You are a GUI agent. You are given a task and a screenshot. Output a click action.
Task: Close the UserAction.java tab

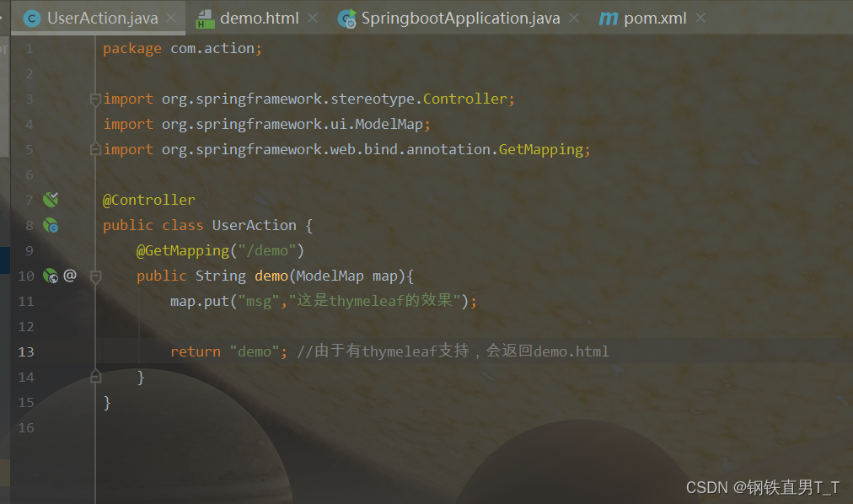171,18
